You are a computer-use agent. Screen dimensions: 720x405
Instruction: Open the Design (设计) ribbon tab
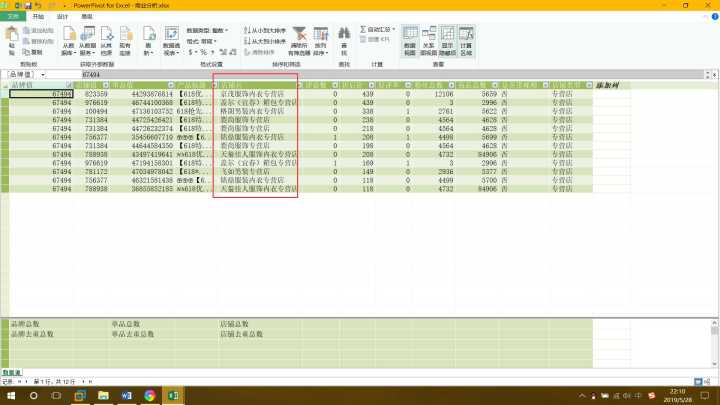63,17
